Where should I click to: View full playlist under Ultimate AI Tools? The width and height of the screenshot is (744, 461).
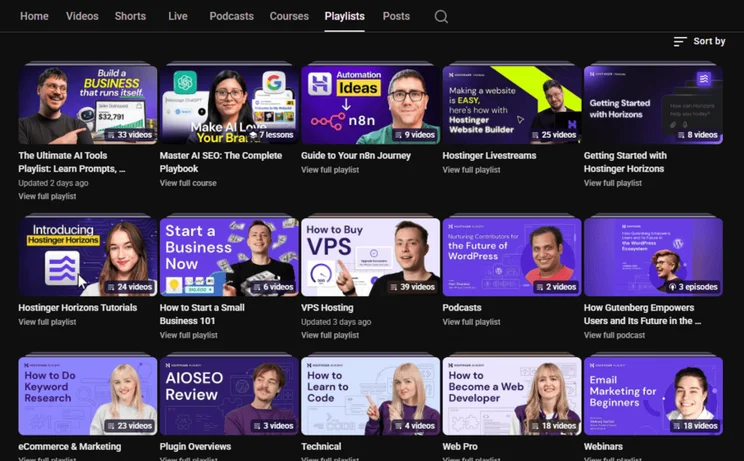[x=47, y=196]
